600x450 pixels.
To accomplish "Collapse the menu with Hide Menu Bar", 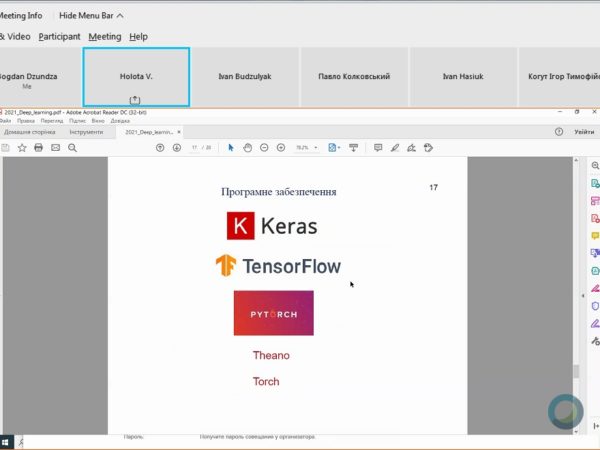I will [92, 16].
